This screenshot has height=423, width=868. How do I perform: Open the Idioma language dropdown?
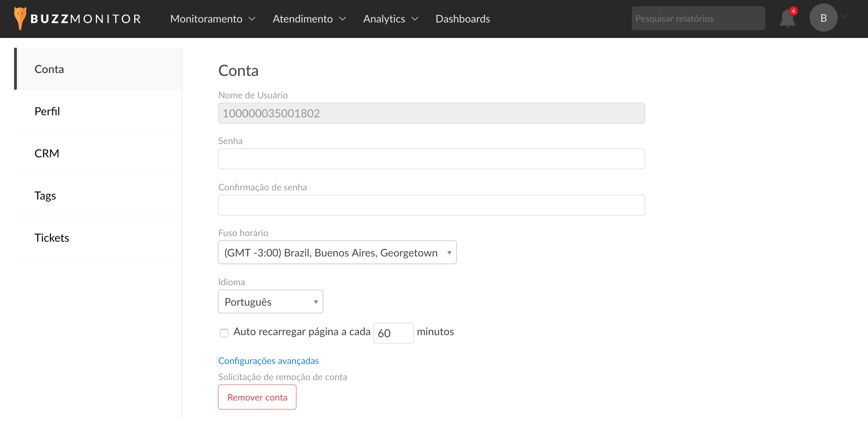(270, 302)
